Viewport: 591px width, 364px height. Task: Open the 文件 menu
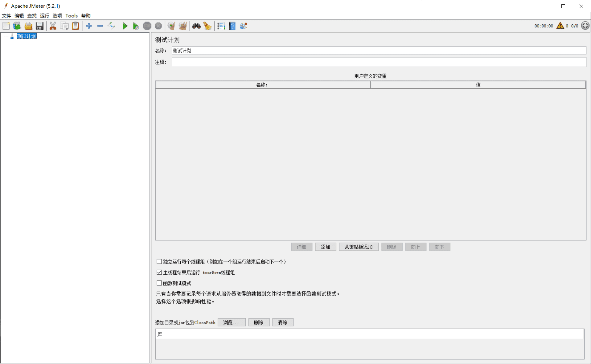pos(6,16)
